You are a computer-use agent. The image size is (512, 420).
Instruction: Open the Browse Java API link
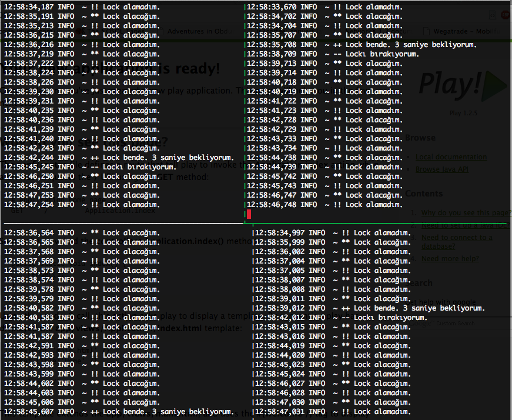click(x=442, y=169)
